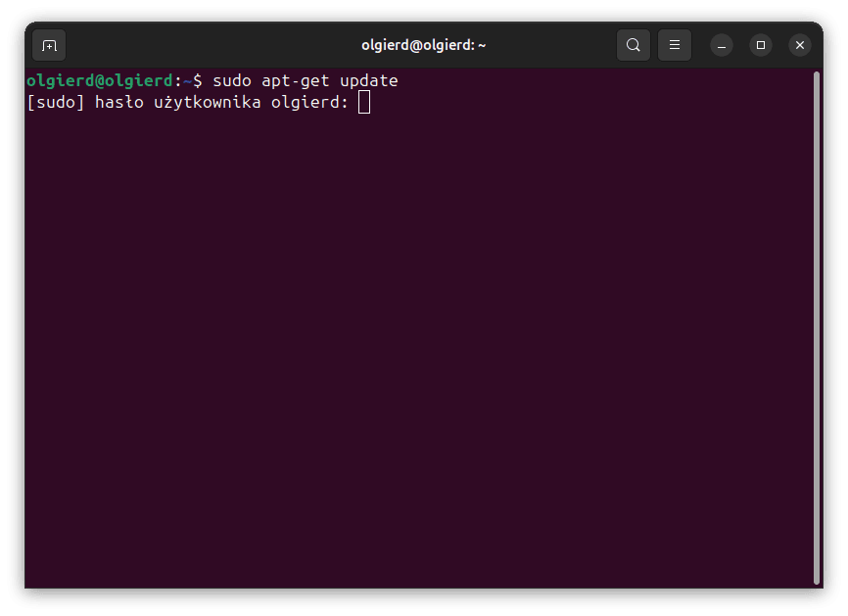Click the [sudo] label in password prompt
Screen dimensions: 848x616
pyautogui.click(x=55, y=103)
